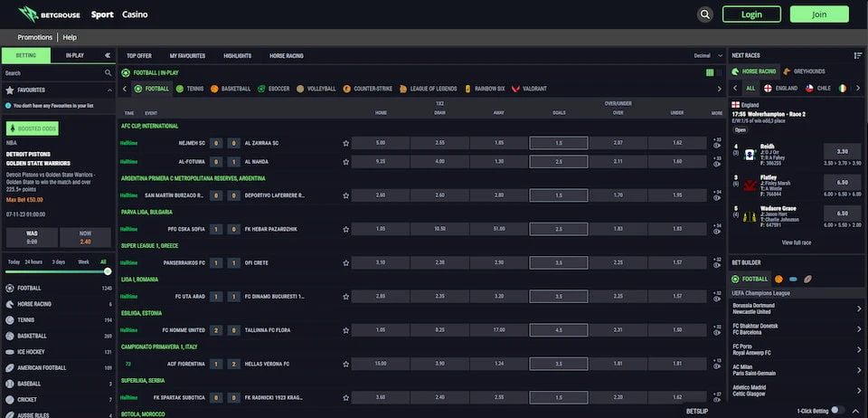
Task: Toggle the 1-Click Betting switch
Action: click(x=838, y=410)
